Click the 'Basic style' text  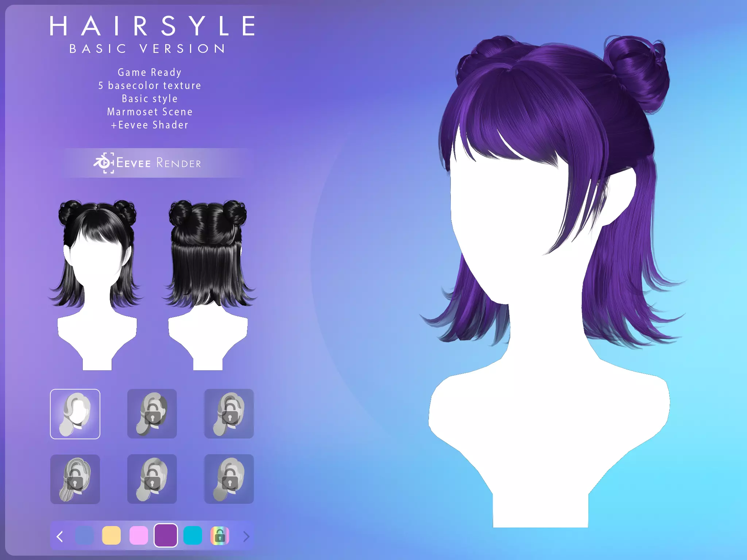tap(150, 99)
